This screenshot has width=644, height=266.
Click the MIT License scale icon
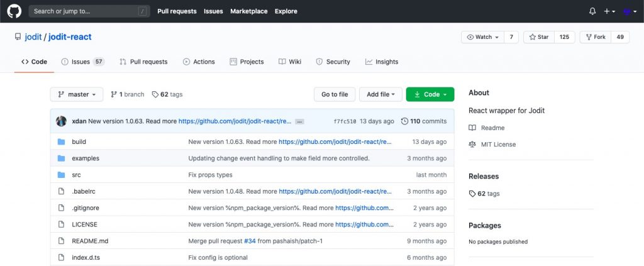click(x=472, y=145)
